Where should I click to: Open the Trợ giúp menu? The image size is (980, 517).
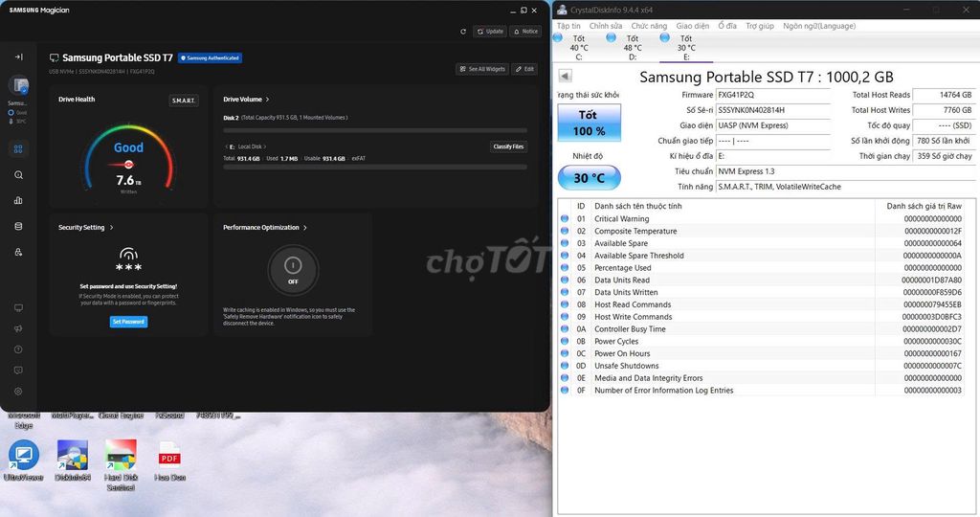point(759,26)
